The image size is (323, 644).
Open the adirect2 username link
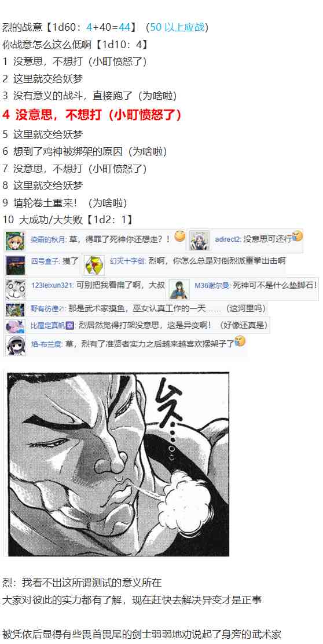pos(228,239)
